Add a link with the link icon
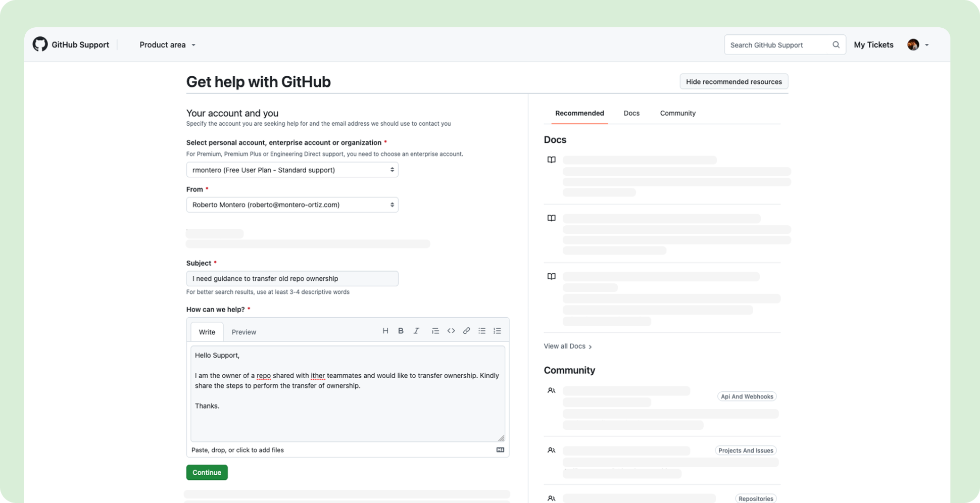Viewport: 980px width, 503px height. 466,331
